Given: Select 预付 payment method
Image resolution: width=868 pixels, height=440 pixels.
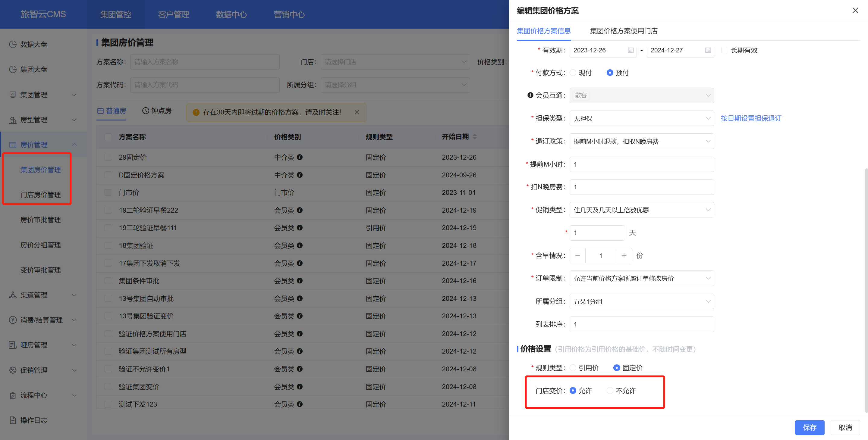Looking at the screenshot, I should (610, 73).
